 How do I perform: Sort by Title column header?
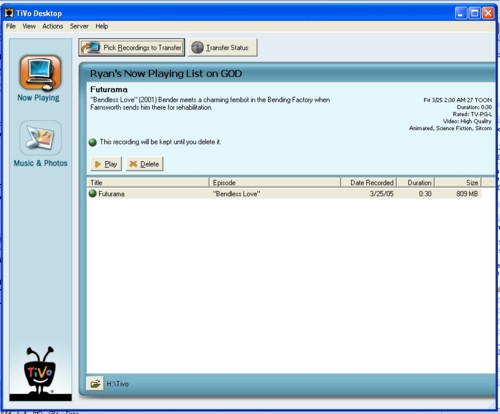(148, 182)
